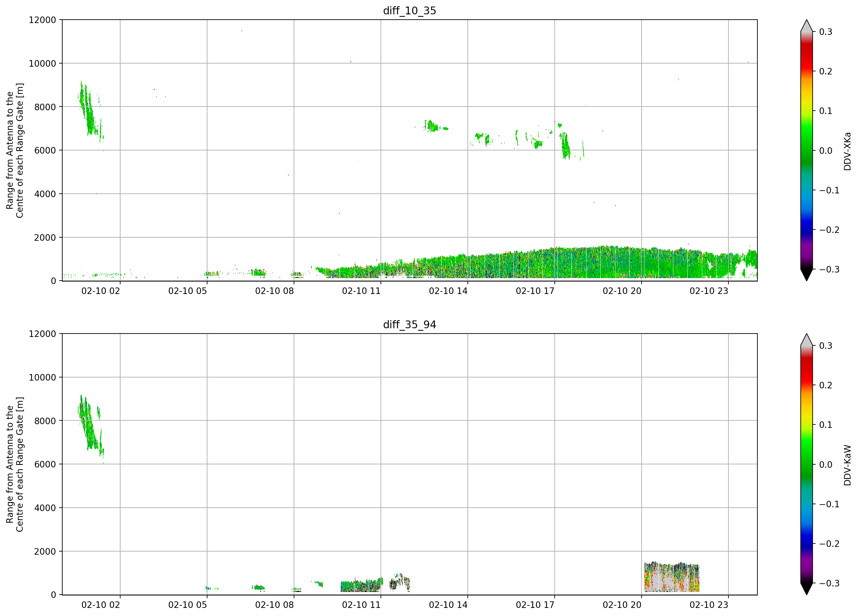Click the y-axis range label of diff_10_35 plot
Screen dimensions: 858x616
point(15,150)
